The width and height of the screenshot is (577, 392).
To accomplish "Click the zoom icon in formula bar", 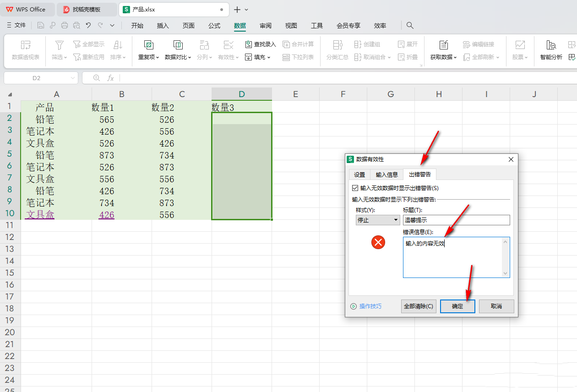I will click(97, 78).
